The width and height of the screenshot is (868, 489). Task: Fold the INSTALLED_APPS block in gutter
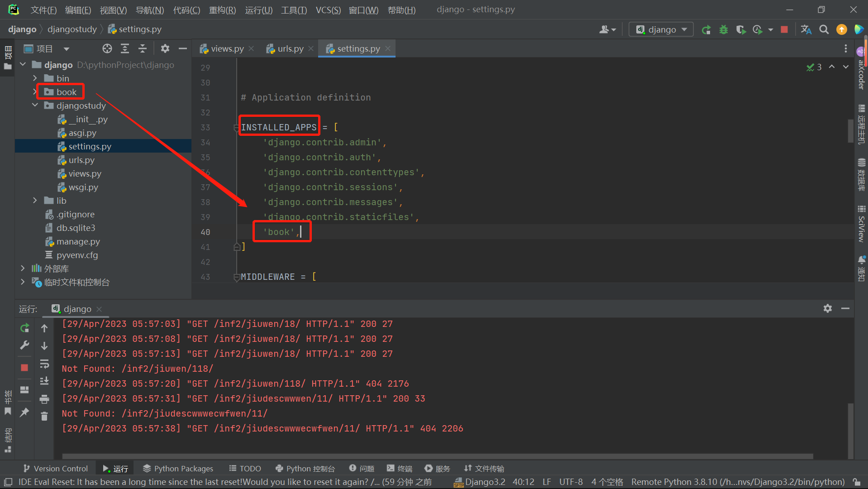(x=236, y=128)
